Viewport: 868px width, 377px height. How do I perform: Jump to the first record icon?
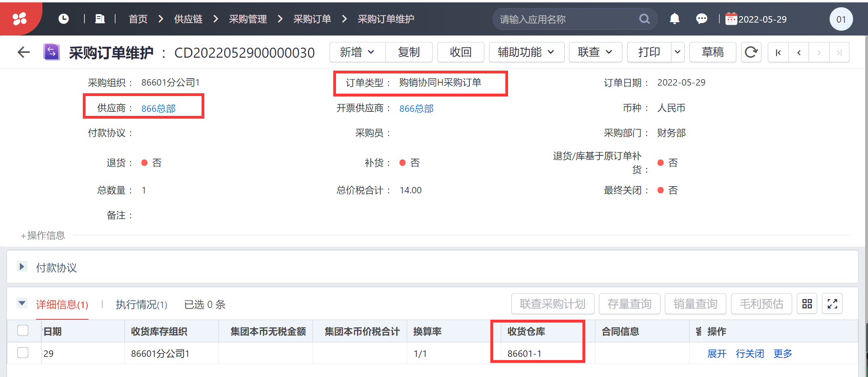(778, 52)
